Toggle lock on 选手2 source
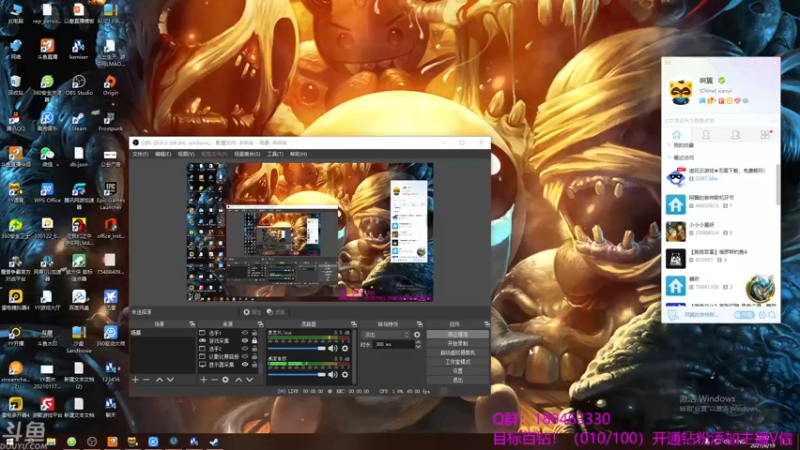The width and height of the screenshot is (800, 450). 254,349
